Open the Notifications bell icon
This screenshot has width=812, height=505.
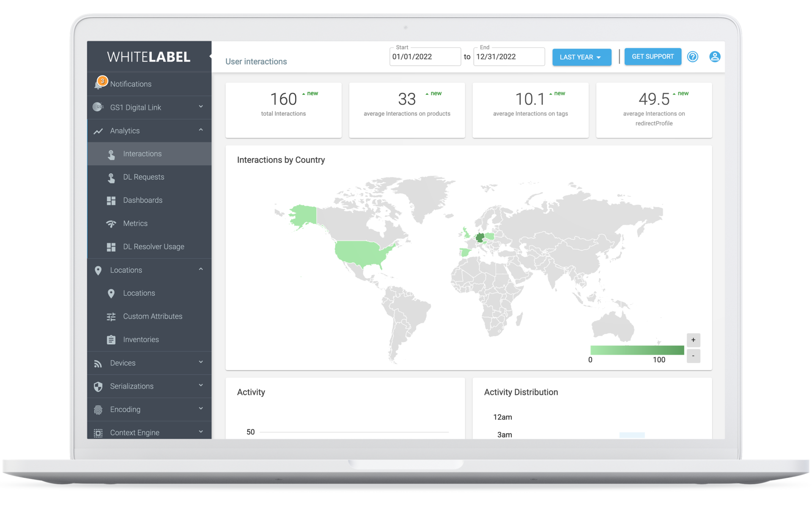(x=98, y=85)
